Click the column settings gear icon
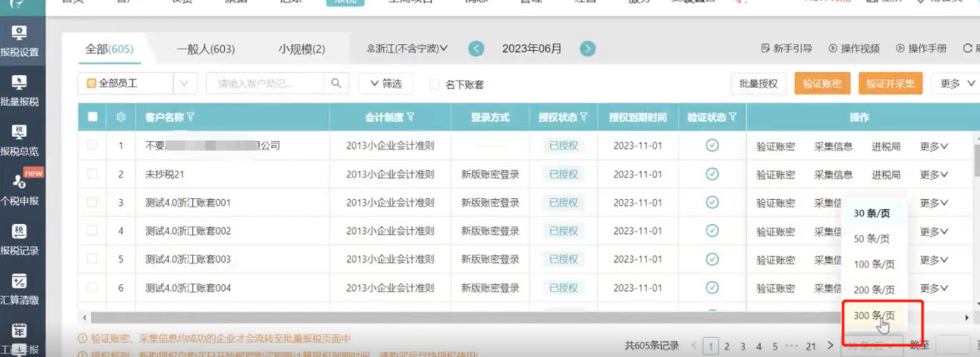This screenshot has width=980, height=357. pyautogui.click(x=120, y=118)
